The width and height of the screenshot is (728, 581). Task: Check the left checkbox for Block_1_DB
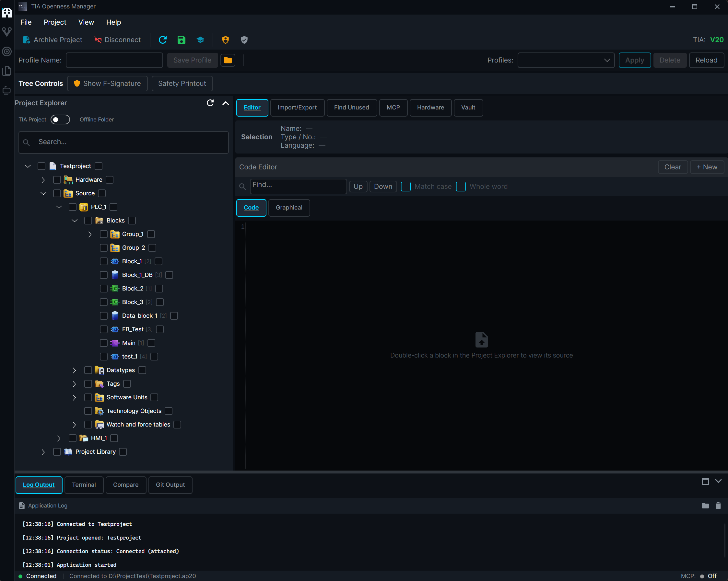pyautogui.click(x=104, y=275)
